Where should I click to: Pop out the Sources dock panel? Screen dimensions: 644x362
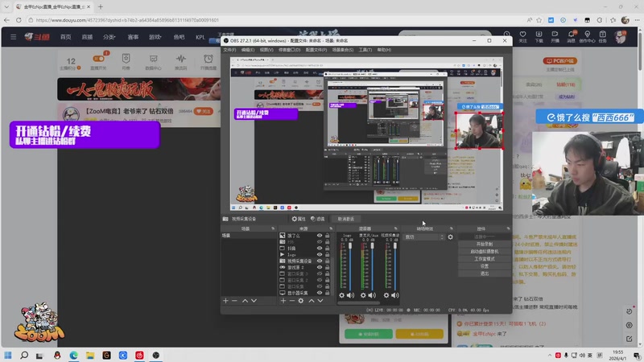(331, 228)
